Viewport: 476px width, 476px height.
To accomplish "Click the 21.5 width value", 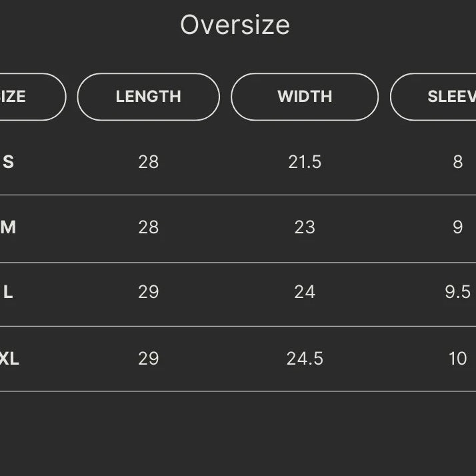I will 305,162.
